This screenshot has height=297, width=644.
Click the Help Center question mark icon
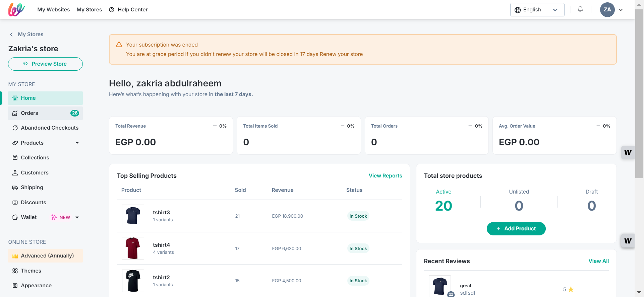(112, 10)
